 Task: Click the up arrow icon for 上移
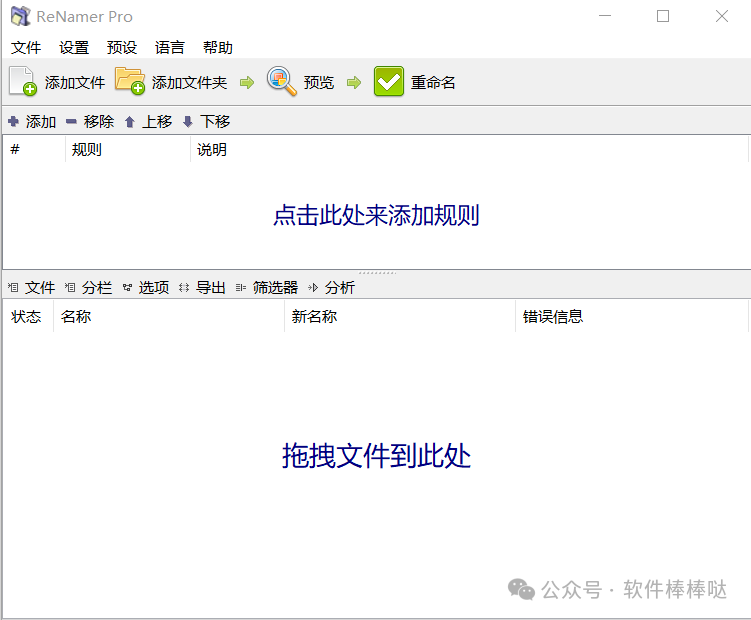point(129,122)
